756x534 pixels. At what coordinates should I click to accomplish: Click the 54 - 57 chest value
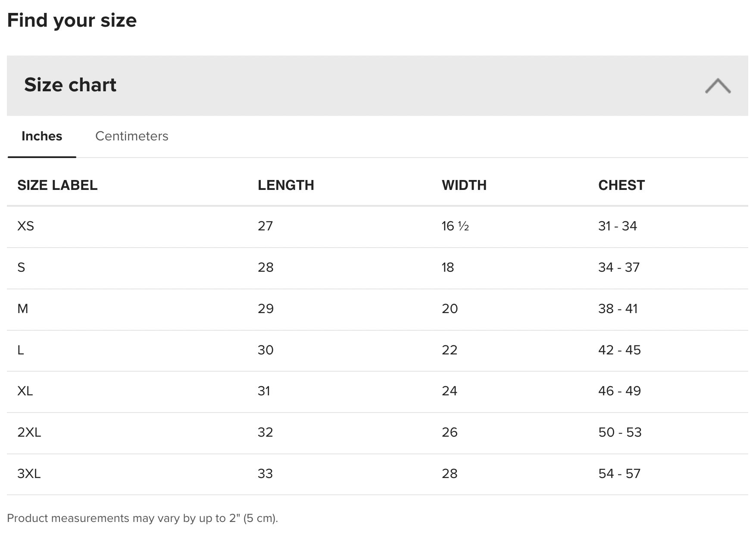619,474
